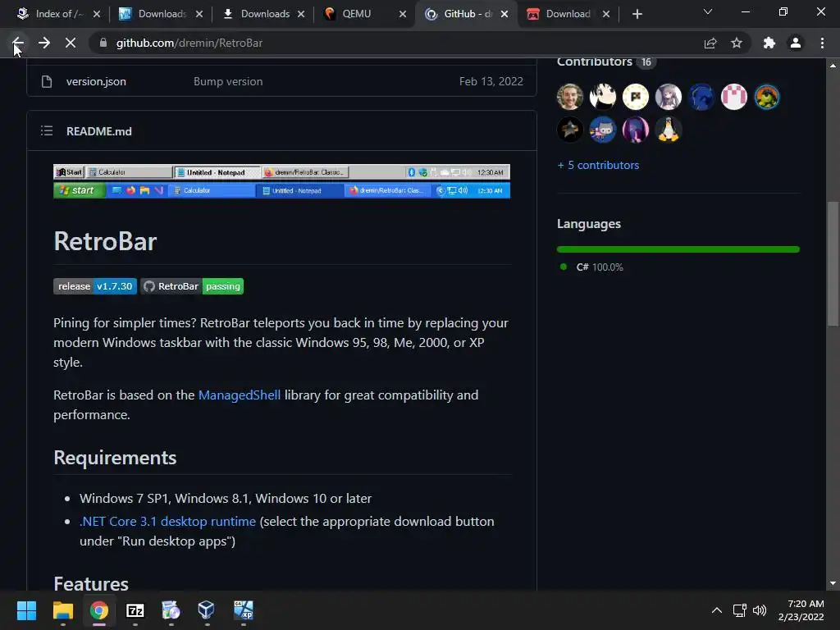Viewport: 840px width, 630px height.
Task: Go back to the previous page
Action: click(18, 43)
